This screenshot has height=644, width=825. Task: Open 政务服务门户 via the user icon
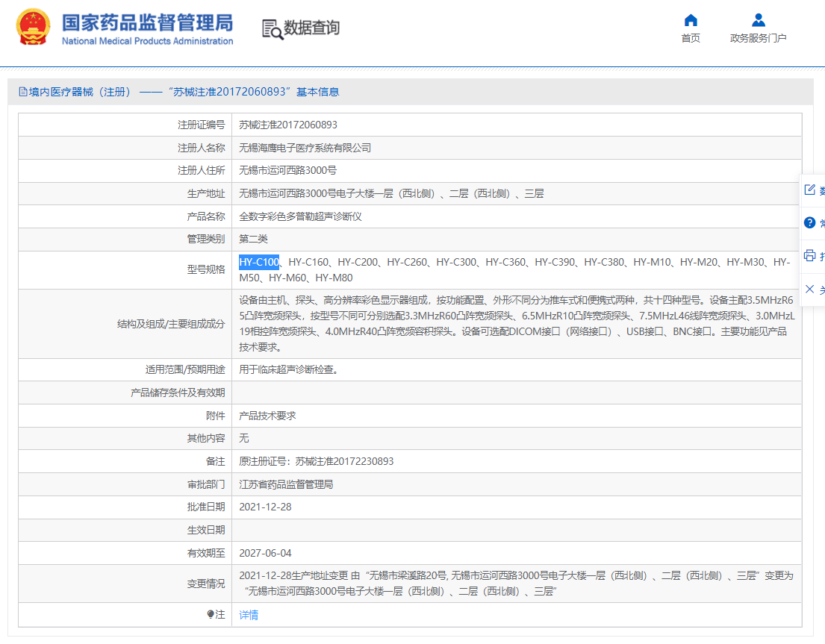(759, 20)
